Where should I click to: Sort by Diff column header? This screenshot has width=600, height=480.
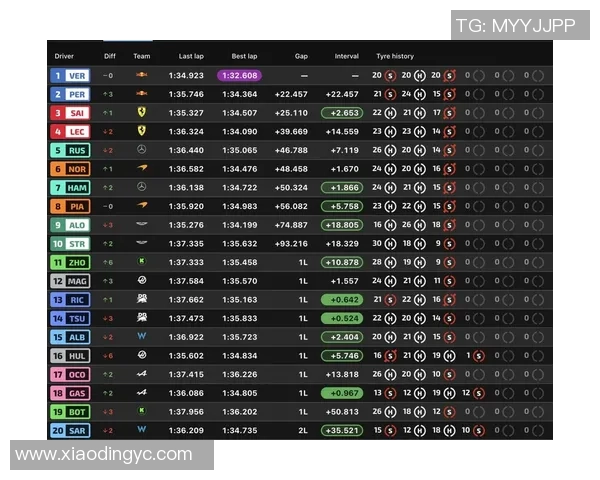109,56
